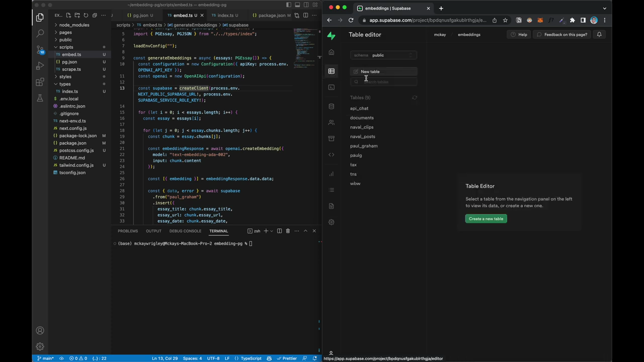The height and width of the screenshot is (362, 644).
Task: Open scrape.ts in the Explorer
Action: [x=71, y=69]
